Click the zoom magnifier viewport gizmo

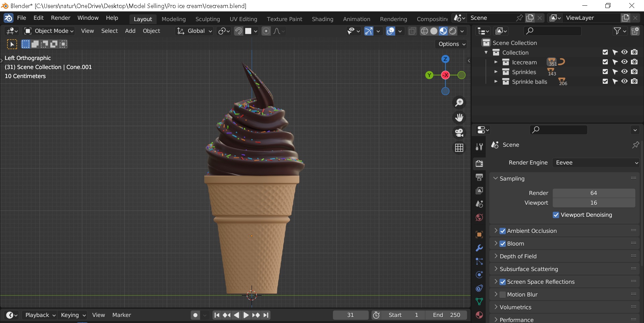[x=459, y=102]
